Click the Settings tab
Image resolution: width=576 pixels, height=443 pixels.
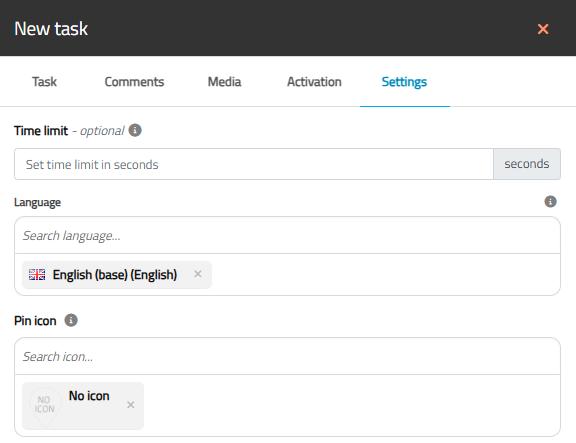click(x=404, y=82)
